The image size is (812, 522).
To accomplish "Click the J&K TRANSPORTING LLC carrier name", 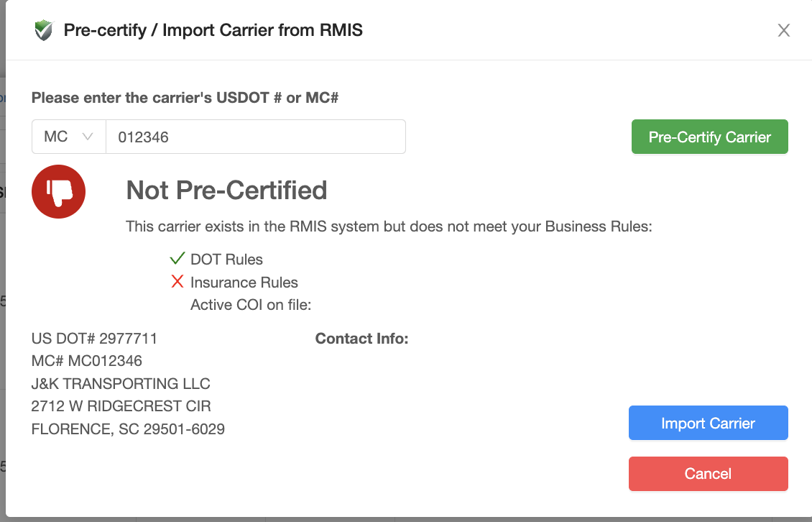I will pos(121,384).
